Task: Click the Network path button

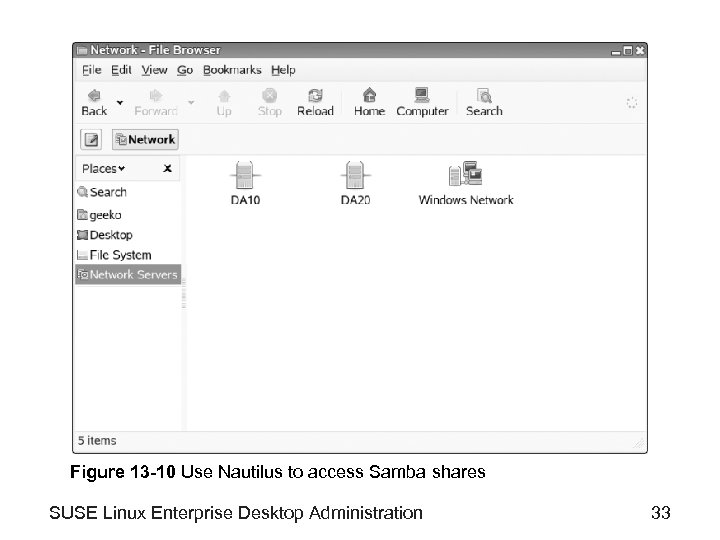Action: pos(145,139)
